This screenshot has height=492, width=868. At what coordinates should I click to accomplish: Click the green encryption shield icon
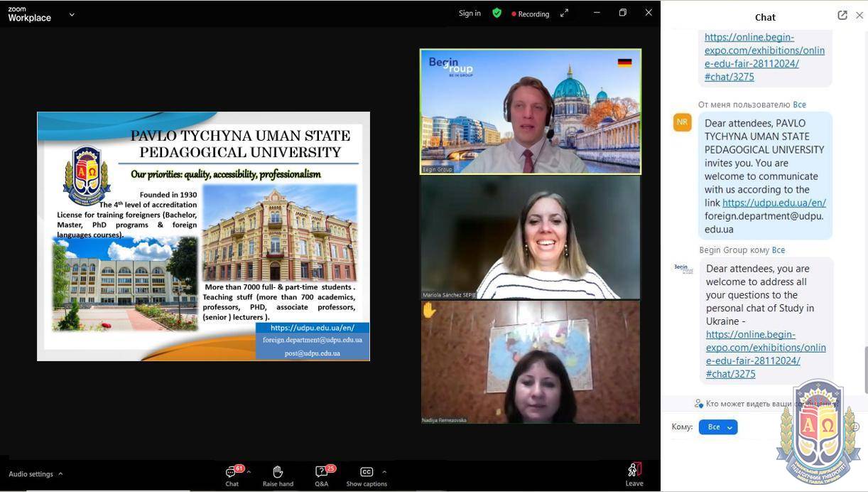coord(497,13)
